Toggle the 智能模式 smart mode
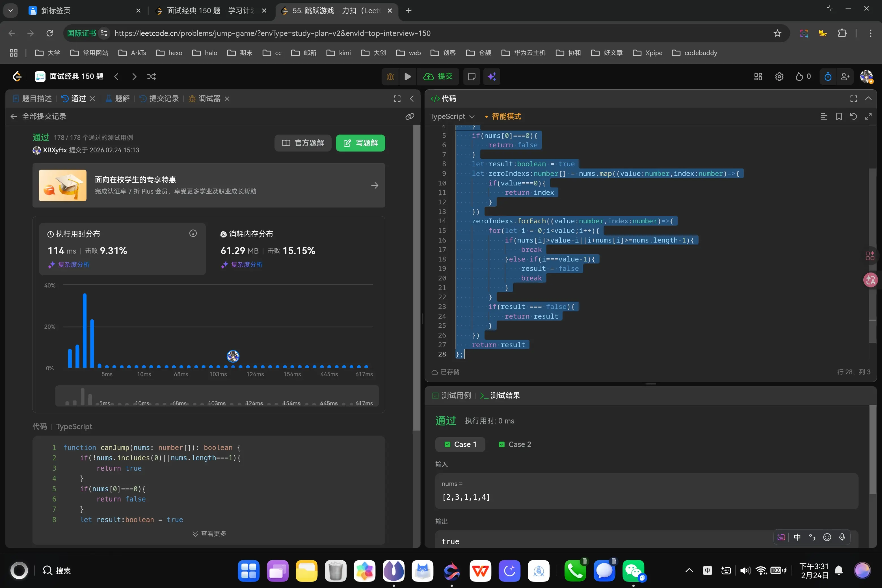The image size is (882, 588). 506,117
